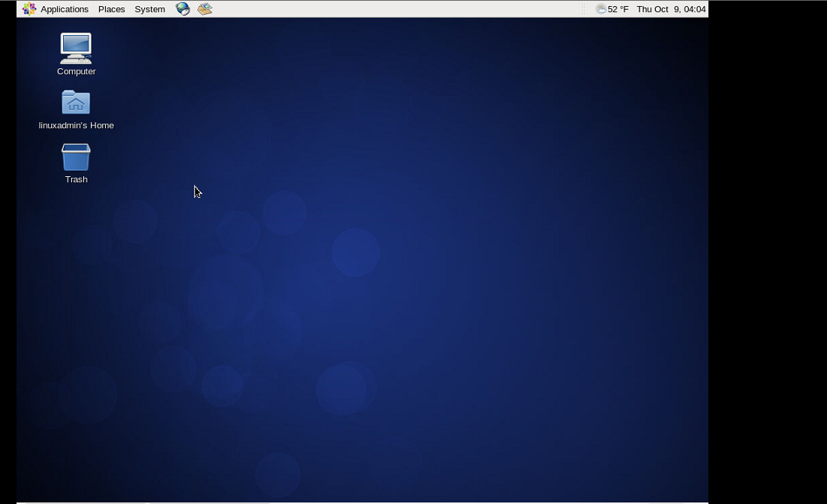
Task: Click the weather cloud icon
Action: click(600, 9)
